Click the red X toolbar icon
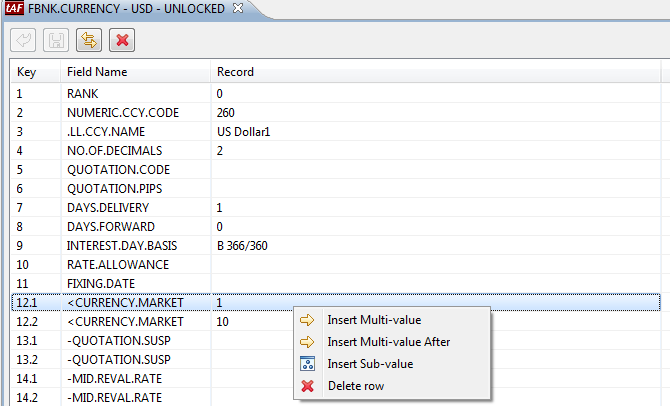Screen dimensions: 670x406 click(x=122, y=41)
